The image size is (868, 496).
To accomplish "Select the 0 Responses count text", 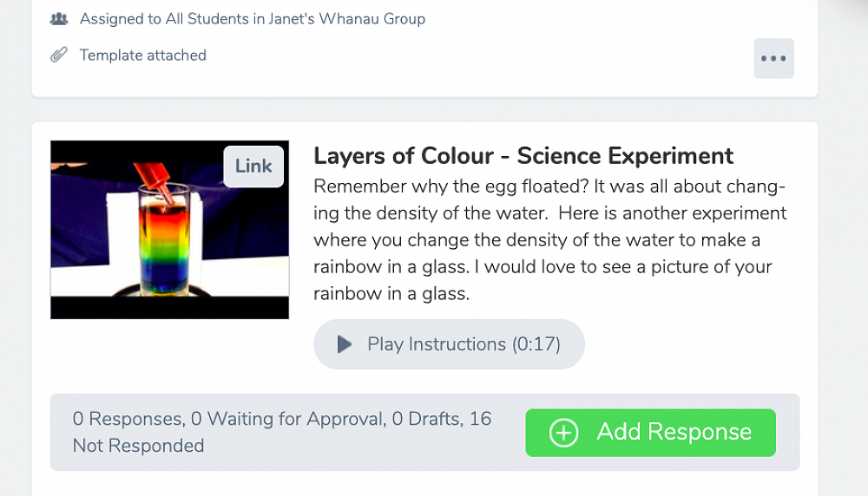I will 128,420.
